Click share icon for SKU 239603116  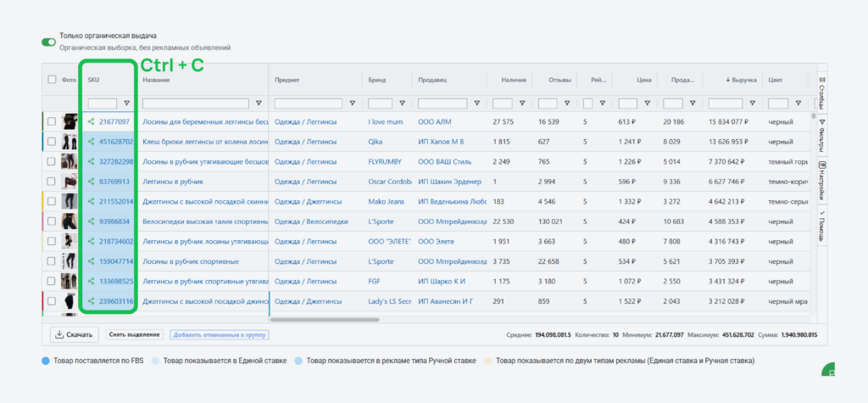(x=91, y=301)
